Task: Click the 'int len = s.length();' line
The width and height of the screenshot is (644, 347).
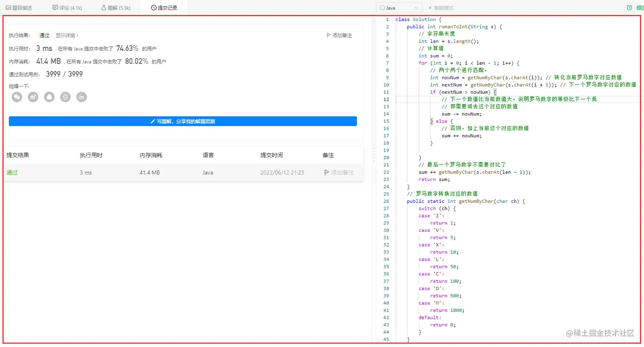Action: pyautogui.click(x=448, y=41)
